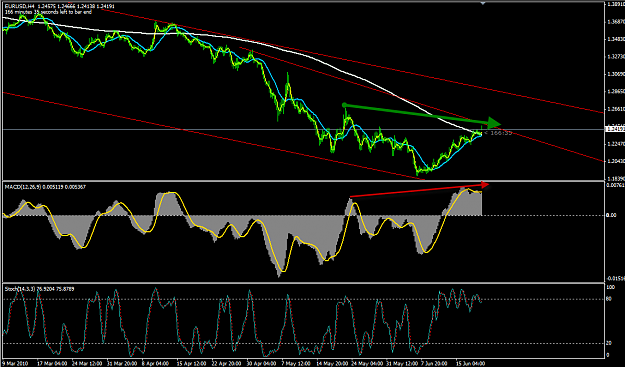The image size is (625, 367).
Task: Click the EURUSD,H4 symbol title text
Action: click(x=20, y=6)
